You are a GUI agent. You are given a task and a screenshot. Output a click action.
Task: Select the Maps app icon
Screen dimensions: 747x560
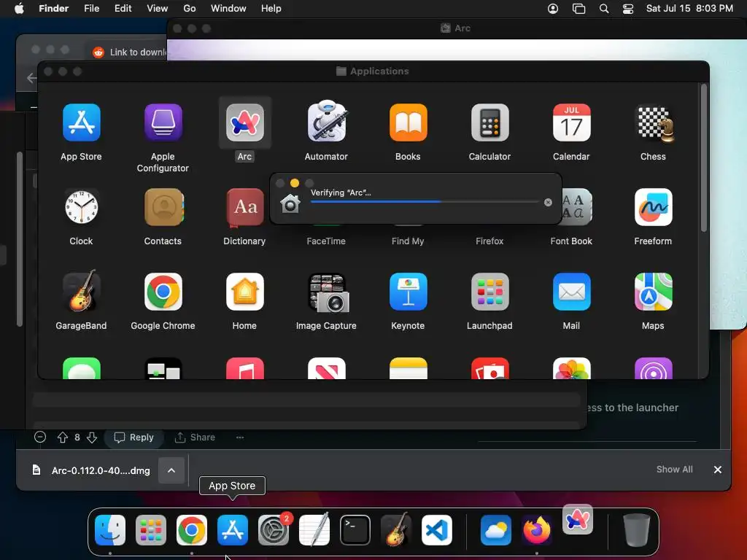(x=653, y=292)
